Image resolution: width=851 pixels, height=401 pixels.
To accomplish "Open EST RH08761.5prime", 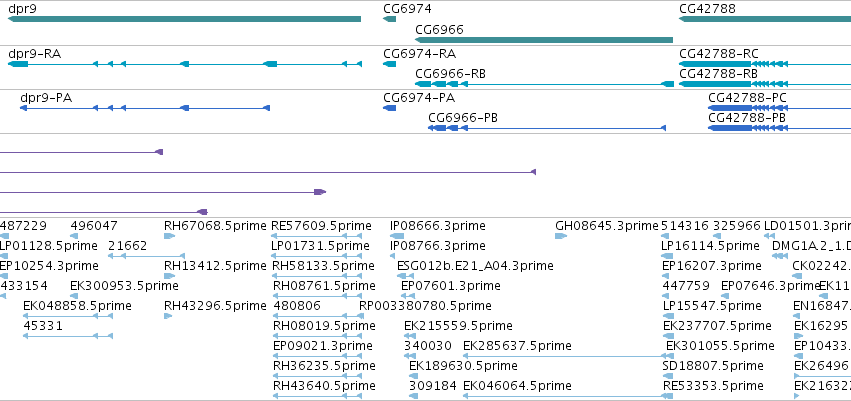I will (x=323, y=285).
